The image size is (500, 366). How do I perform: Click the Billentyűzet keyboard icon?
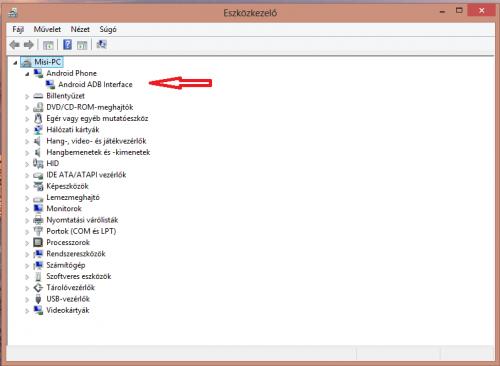point(38,96)
